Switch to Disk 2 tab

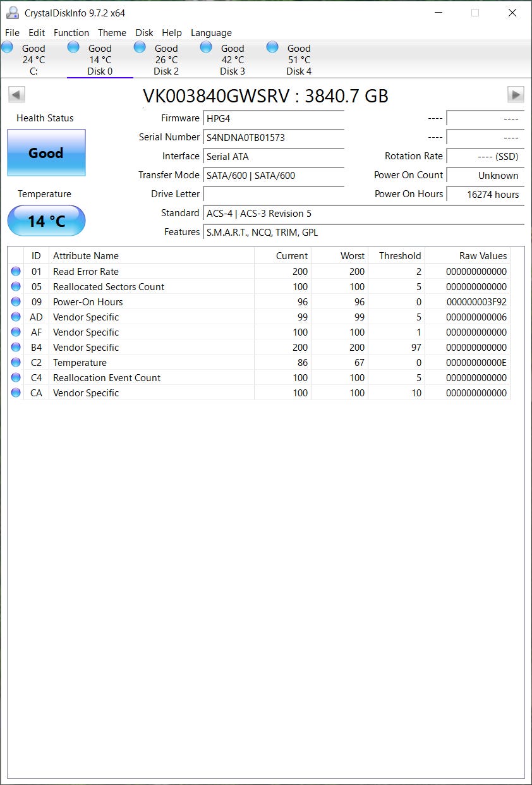tap(166, 59)
